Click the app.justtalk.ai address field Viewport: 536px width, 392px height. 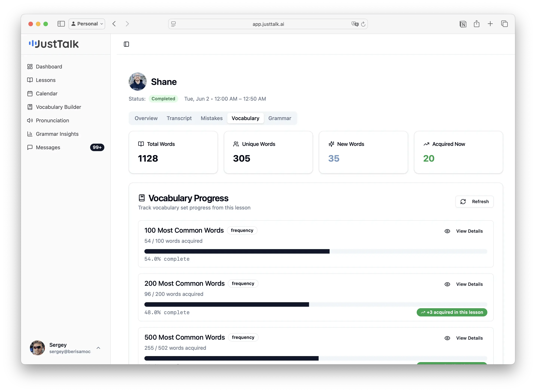[268, 24]
